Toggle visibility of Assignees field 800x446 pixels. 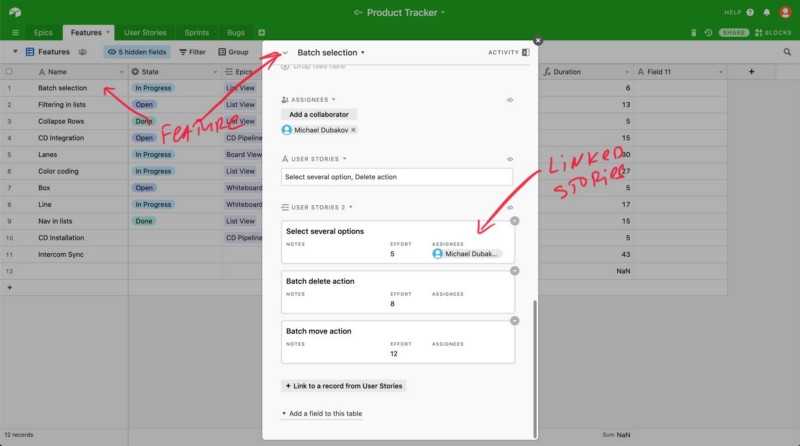click(510, 100)
